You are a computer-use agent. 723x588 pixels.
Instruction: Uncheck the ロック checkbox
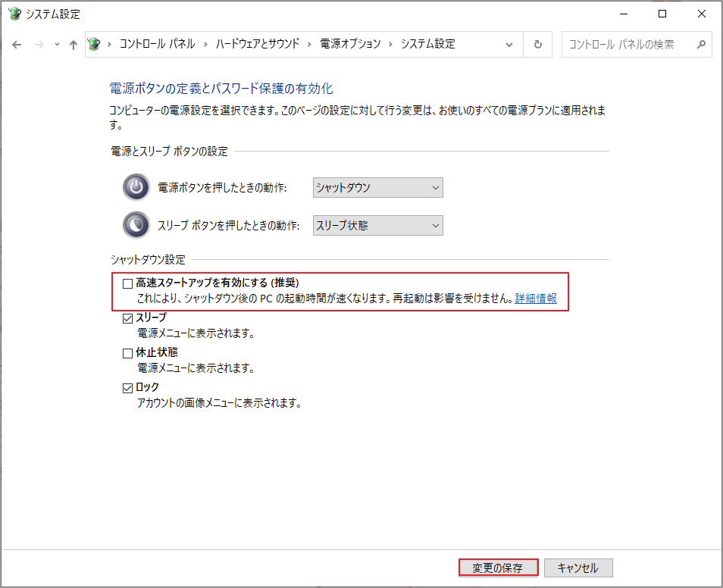[128, 388]
